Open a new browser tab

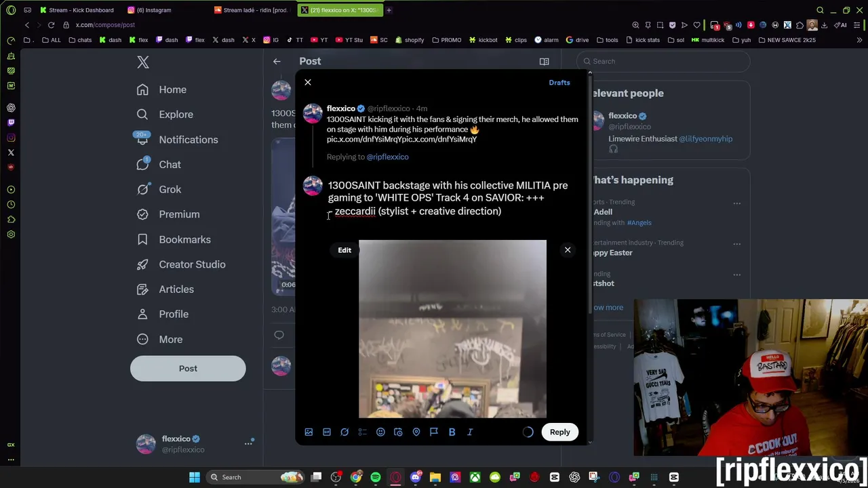pos(389,10)
